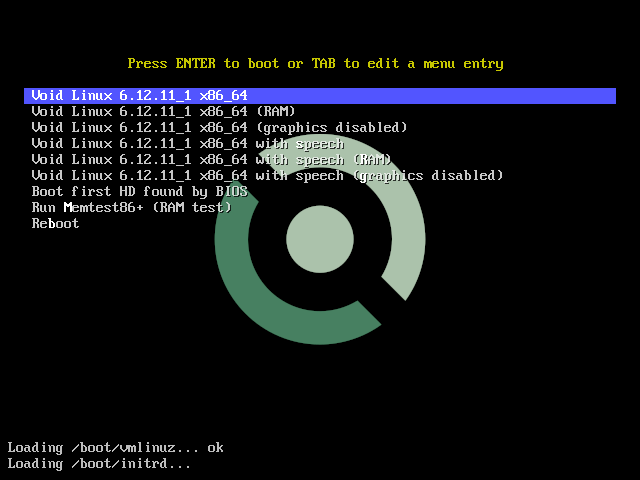Click the 'Press ENTER to boot' instruction text

point(316,64)
